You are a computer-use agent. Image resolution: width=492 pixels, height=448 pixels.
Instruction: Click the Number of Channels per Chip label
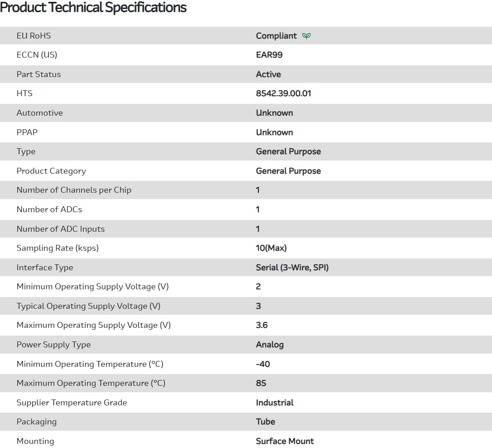[x=74, y=190]
